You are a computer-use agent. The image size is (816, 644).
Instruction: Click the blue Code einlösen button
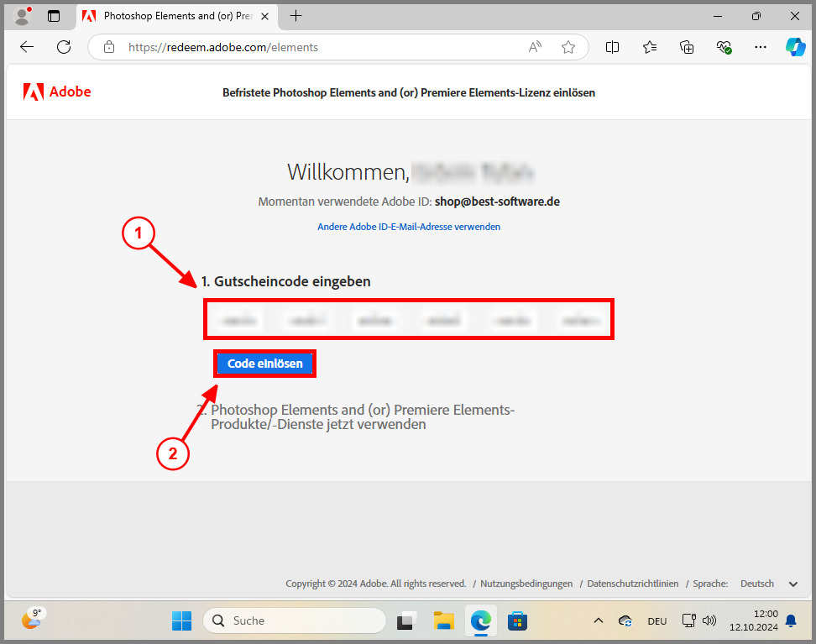(x=264, y=363)
